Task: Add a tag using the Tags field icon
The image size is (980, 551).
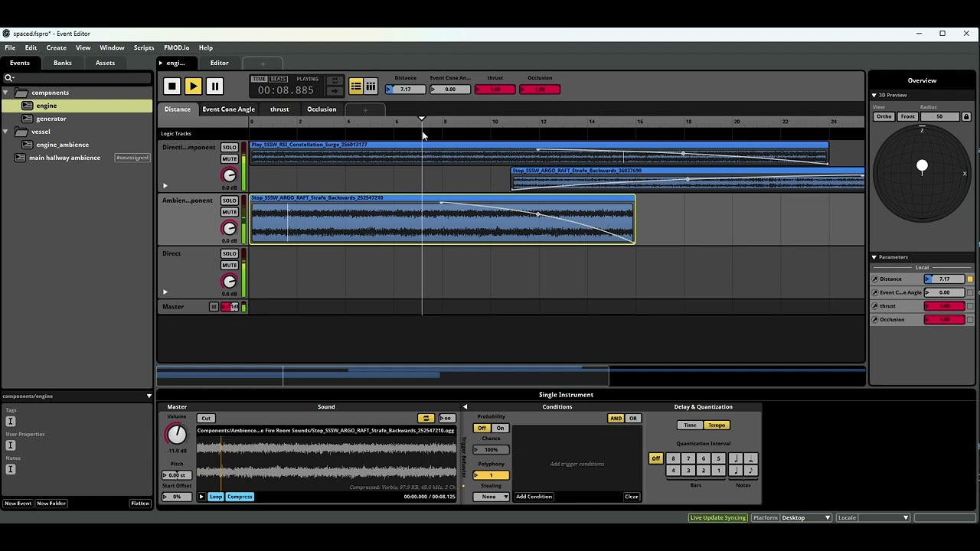Action: 11,421
